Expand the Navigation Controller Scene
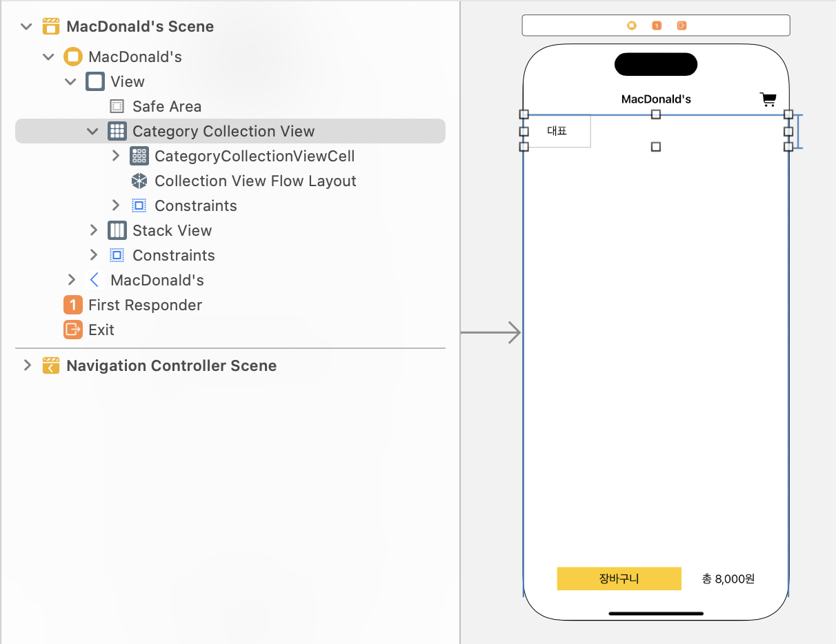 [x=27, y=365]
